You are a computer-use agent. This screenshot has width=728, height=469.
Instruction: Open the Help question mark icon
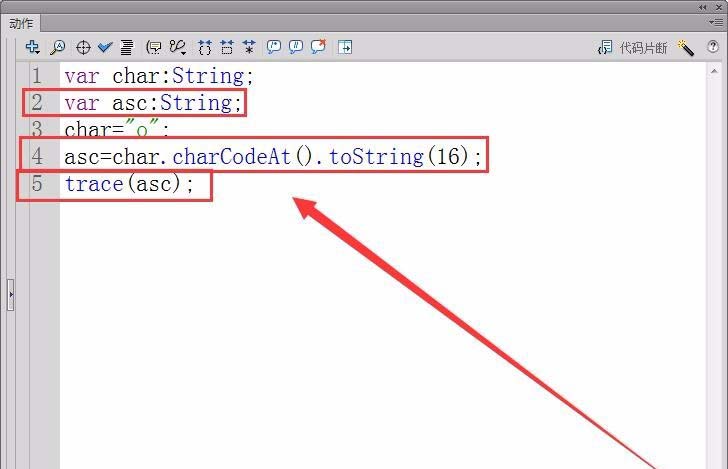tap(713, 47)
